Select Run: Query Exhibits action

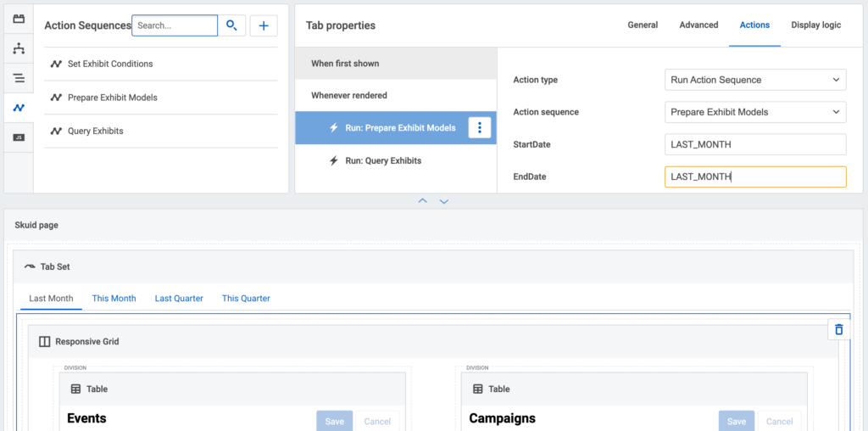pos(396,160)
